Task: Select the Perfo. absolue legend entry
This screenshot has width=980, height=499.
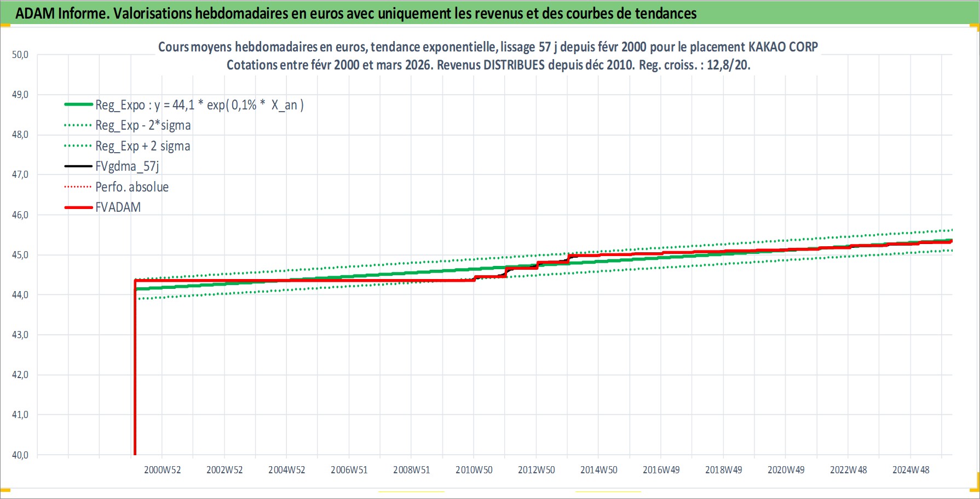Action: click(x=117, y=187)
